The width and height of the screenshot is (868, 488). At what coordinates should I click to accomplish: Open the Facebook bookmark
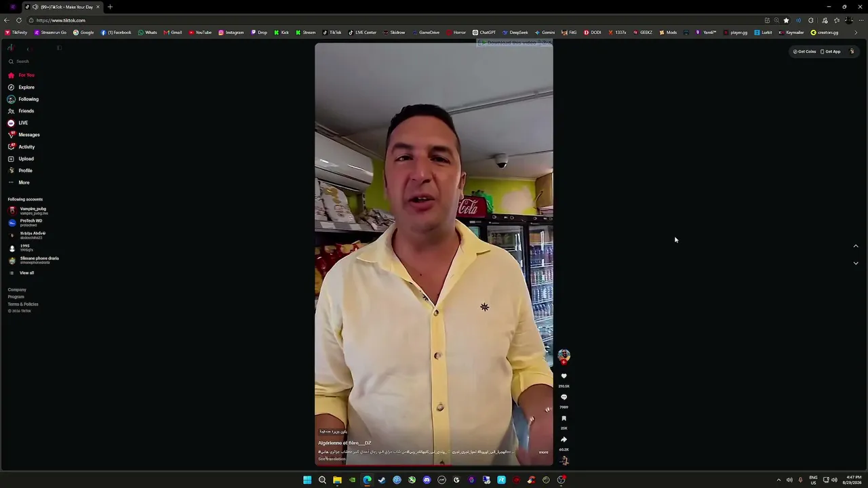point(116,33)
